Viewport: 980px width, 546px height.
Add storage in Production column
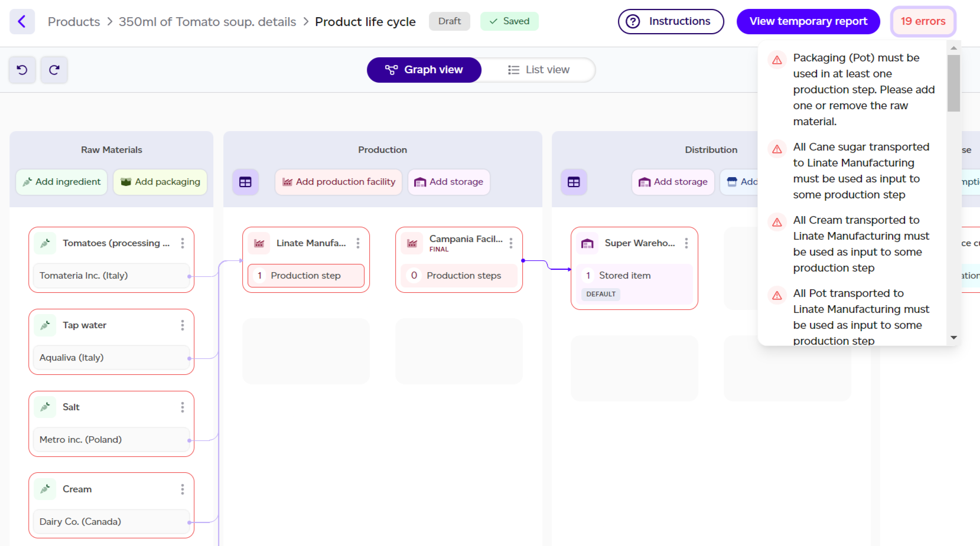tap(449, 182)
